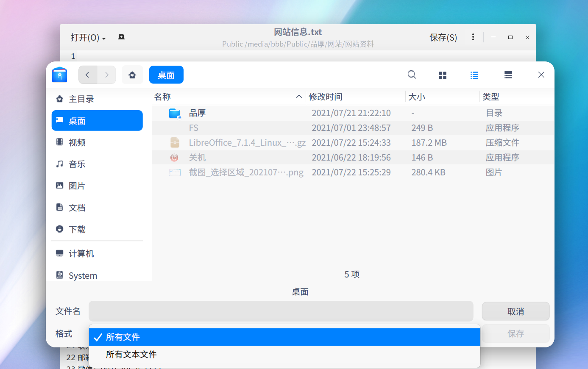Image resolution: width=588 pixels, height=369 pixels.
Task: Open 文档 folder in sidebar
Action: (x=97, y=208)
